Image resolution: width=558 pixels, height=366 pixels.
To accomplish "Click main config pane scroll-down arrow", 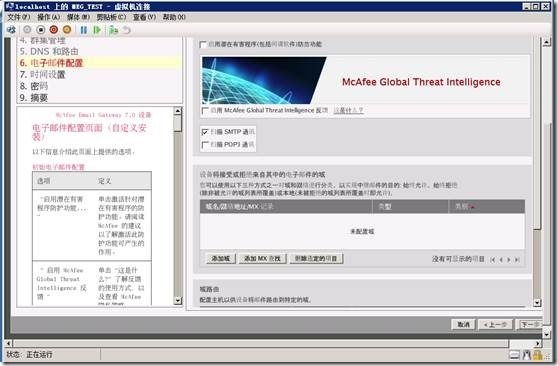I will 537,303.
